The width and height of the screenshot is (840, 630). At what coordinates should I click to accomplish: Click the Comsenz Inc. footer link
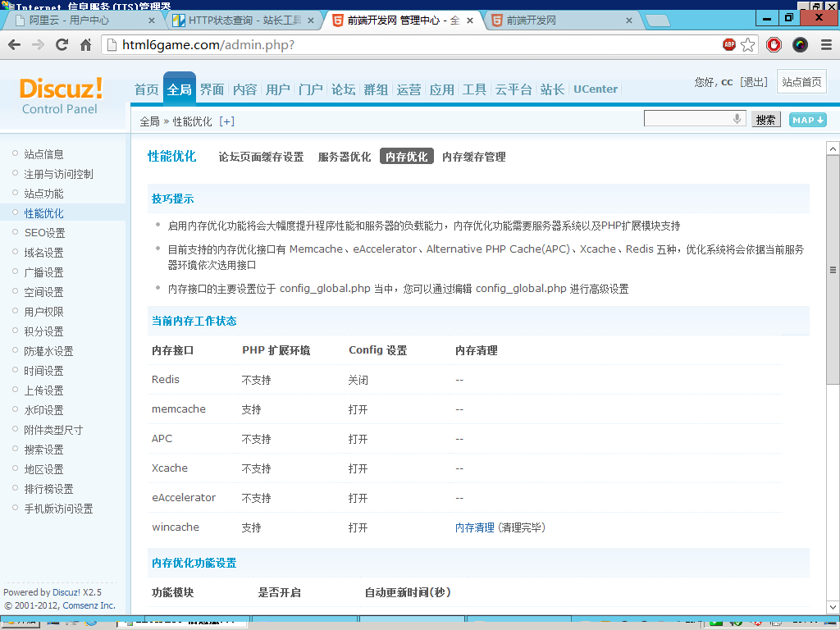pyautogui.click(x=89, y=605)
